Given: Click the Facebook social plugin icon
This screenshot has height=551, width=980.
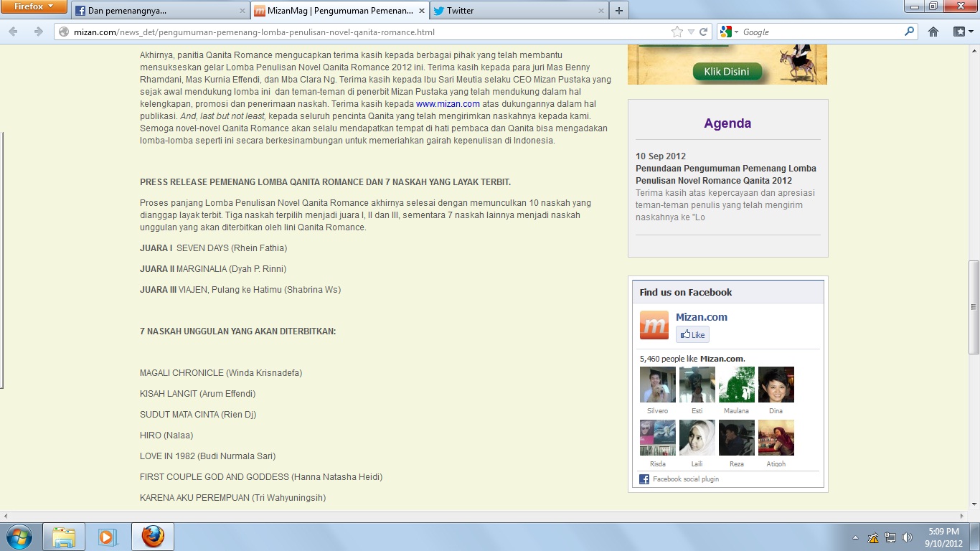Looking at the screenshot, I should pos(644,479).
